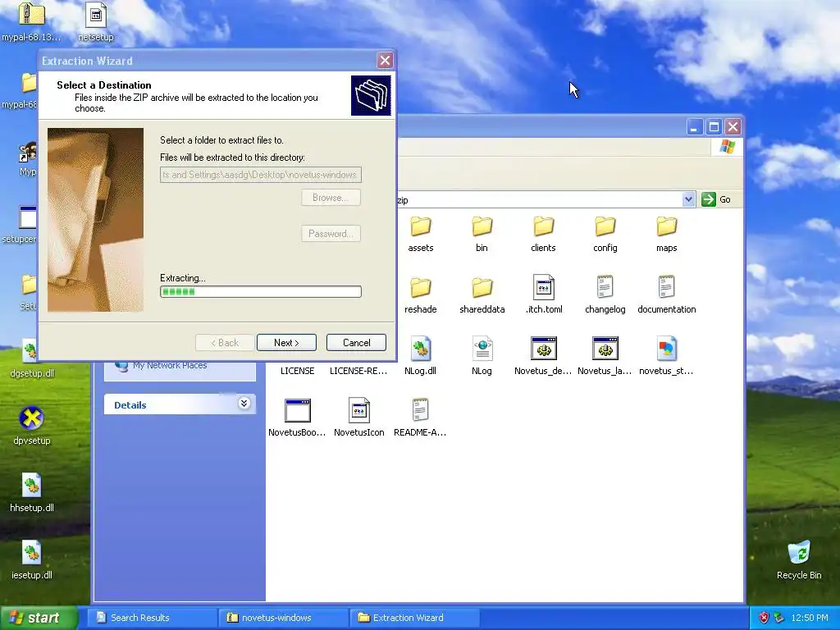Switch to Search Results taskbar item
This screenshot has height=630, width=840.
point(151,618)
